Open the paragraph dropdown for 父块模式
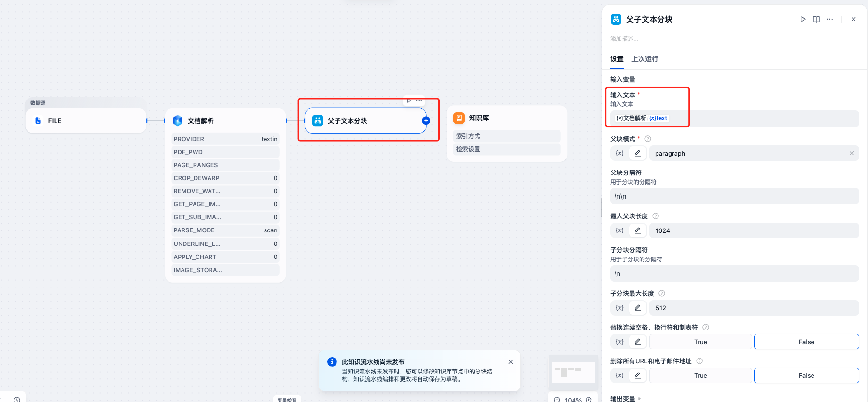This screenshot has height=402, width=868. click(754, 153)
